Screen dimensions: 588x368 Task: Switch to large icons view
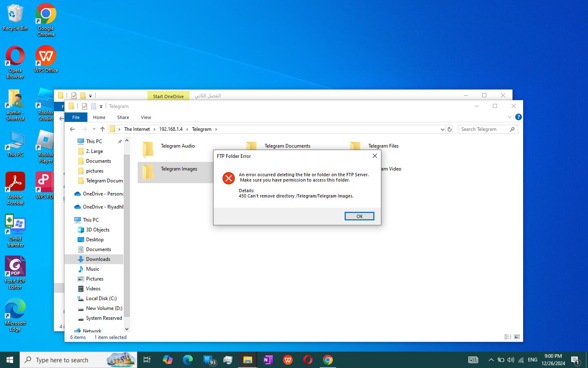coord(517,337)
